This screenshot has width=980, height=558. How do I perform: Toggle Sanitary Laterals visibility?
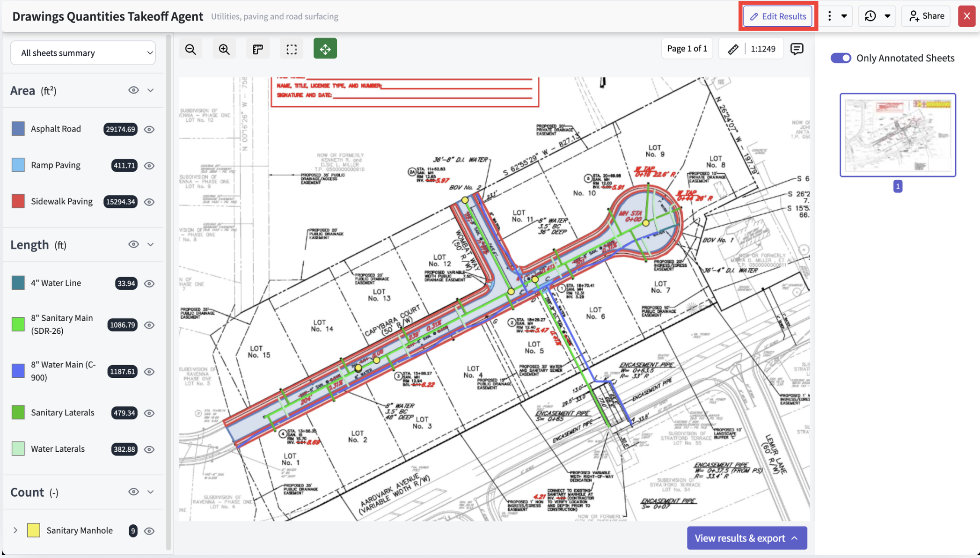(149, 413)
